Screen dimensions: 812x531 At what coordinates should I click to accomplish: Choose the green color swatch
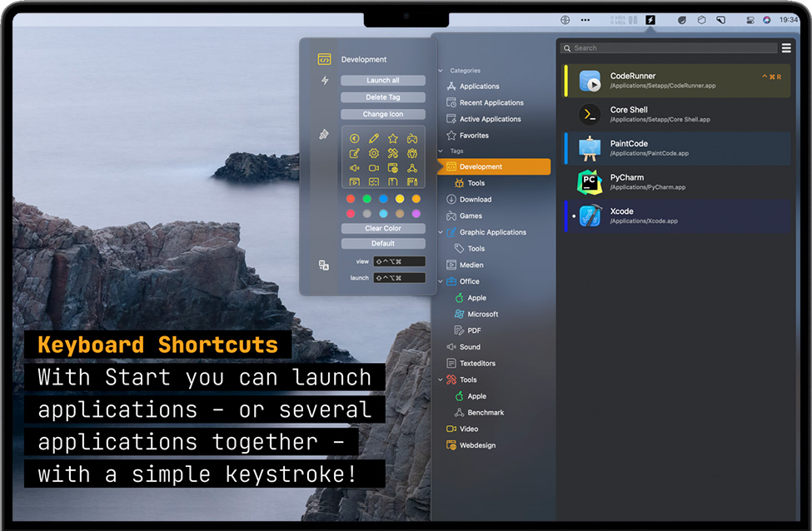pos(366,199)
